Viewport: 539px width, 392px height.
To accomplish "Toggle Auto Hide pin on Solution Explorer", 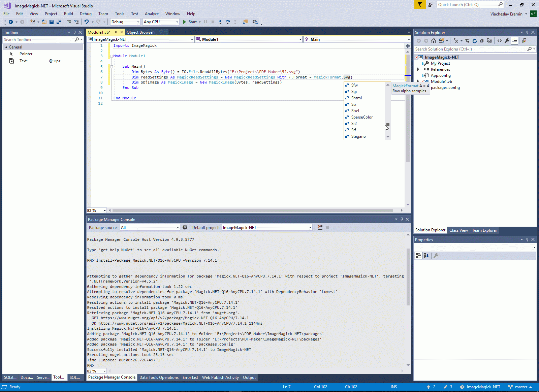I will point(527,32).
